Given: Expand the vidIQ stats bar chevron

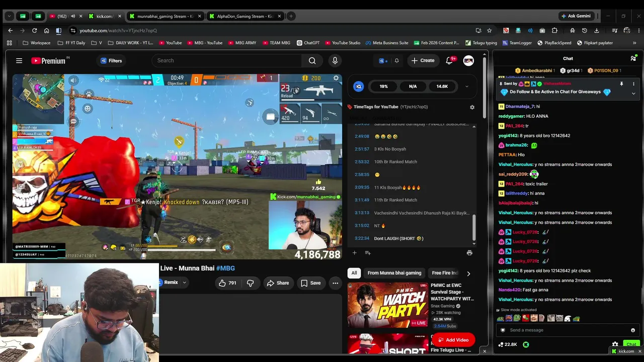Looking at the screenshot, I should (x=466, y=86).
